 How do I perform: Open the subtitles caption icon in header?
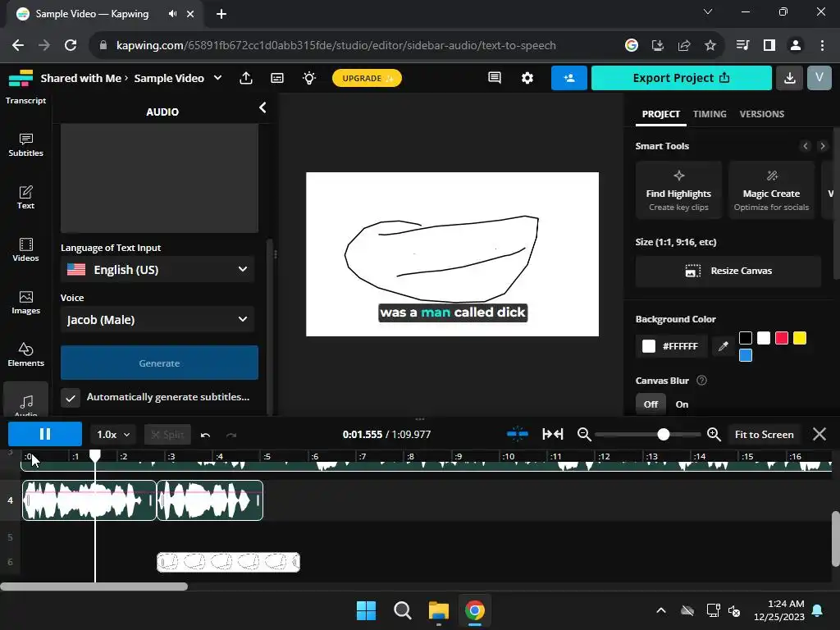pyautogui.click(x=277, y=78)
